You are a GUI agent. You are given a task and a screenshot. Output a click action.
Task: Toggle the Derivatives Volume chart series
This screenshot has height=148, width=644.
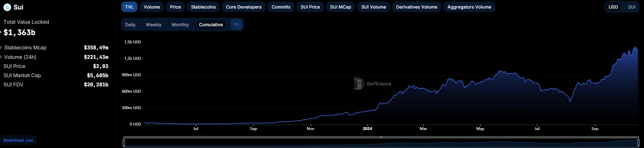417,7
